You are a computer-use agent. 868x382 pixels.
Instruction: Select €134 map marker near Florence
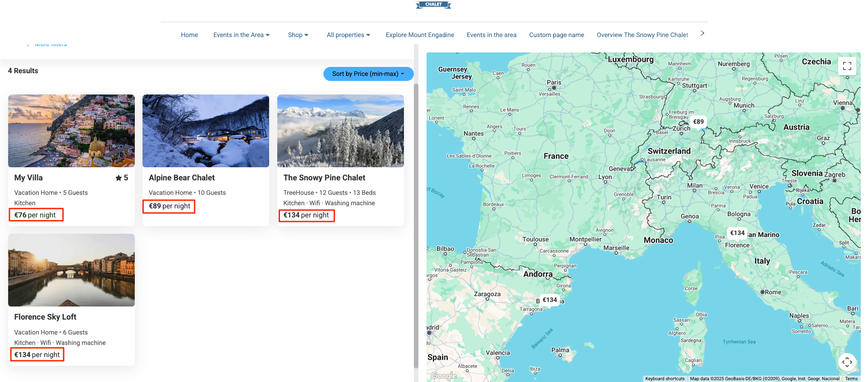(x=737, y=233)
